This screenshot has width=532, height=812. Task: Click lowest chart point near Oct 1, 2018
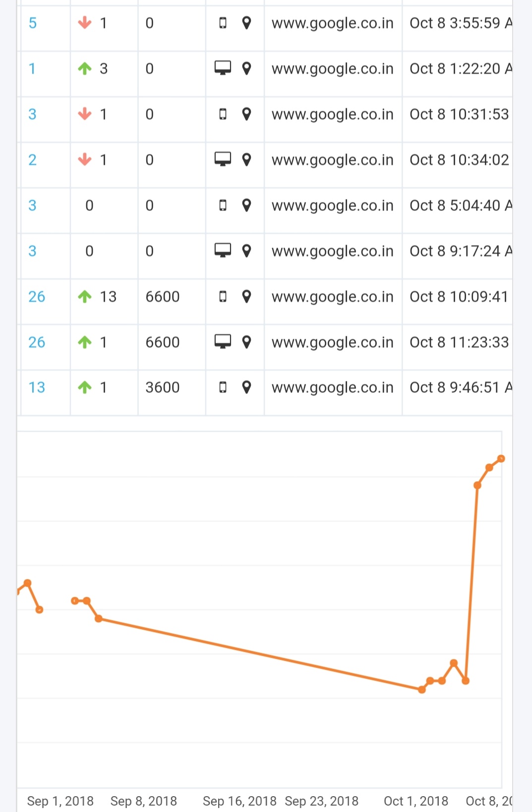coord(422,690)
